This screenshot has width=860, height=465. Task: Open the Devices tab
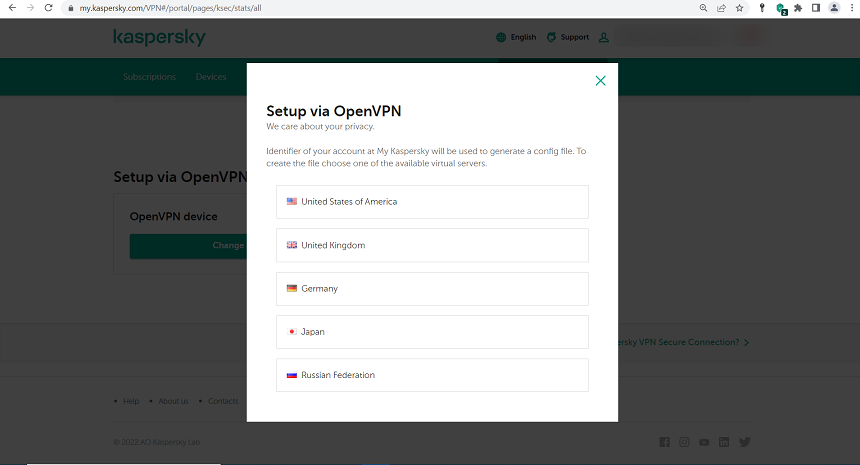coord(211,77)
